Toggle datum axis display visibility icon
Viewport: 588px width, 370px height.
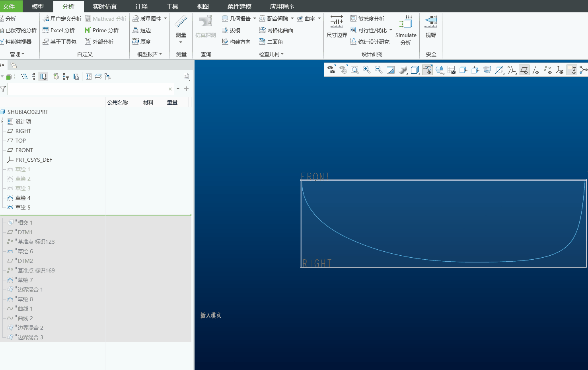pos(536,70)
